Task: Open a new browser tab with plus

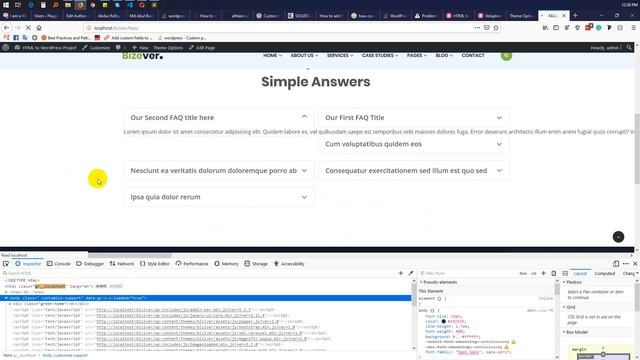Action: point(575,16)
